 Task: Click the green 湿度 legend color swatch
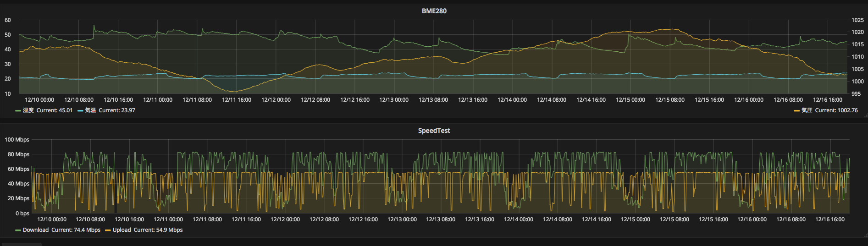(18, 111)
